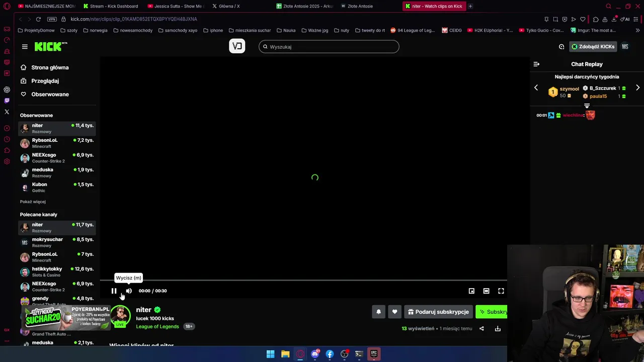Show next top gifters with right arrow
The width and height of the screenshot is (644, 362).
tap(637, 87)
